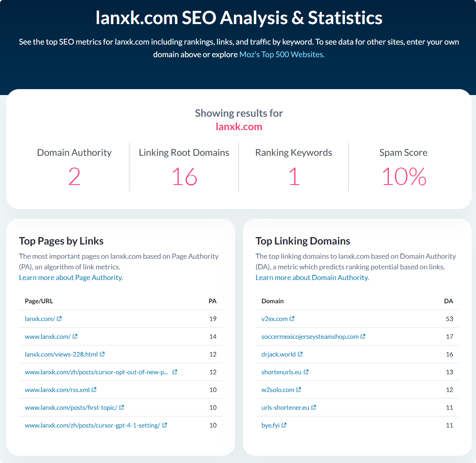The width and height of the screenshot is (476, 463).
Task: Open external link icon beside www.lanxk.com/
Action: point(75,336)
